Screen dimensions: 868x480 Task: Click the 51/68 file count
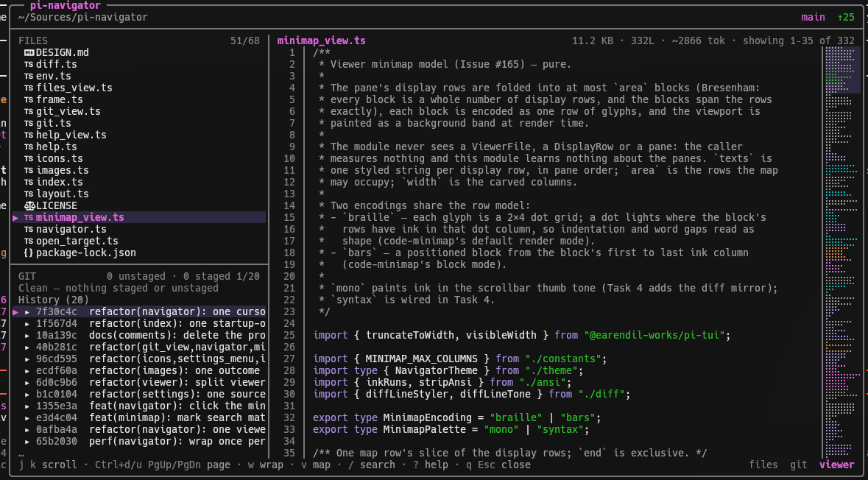click(244, 41)
